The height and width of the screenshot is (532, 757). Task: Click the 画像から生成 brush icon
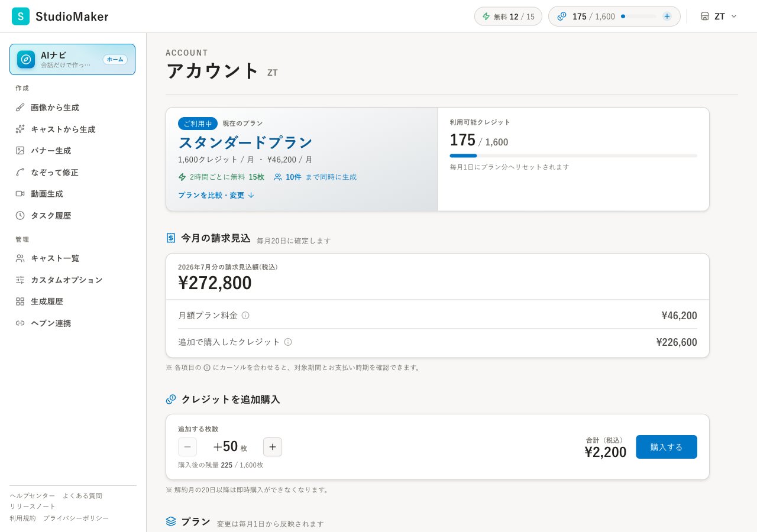pyautogui.click(x=20, y=107)
